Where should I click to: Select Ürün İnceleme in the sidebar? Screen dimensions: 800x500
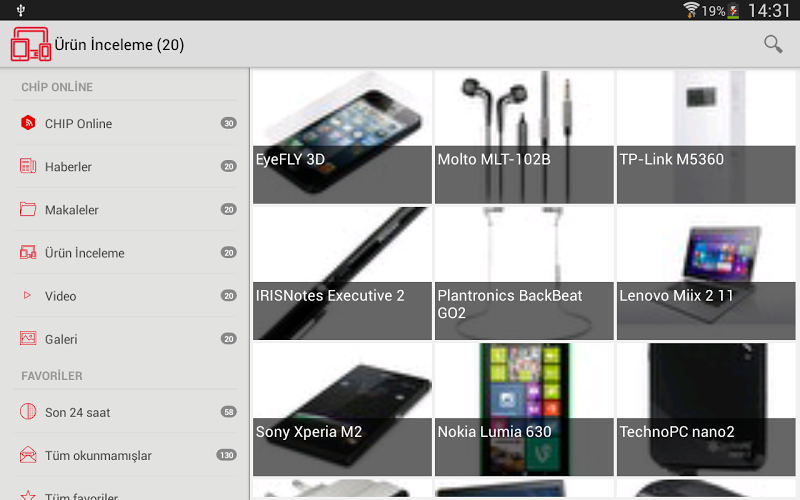click(125, 253)
